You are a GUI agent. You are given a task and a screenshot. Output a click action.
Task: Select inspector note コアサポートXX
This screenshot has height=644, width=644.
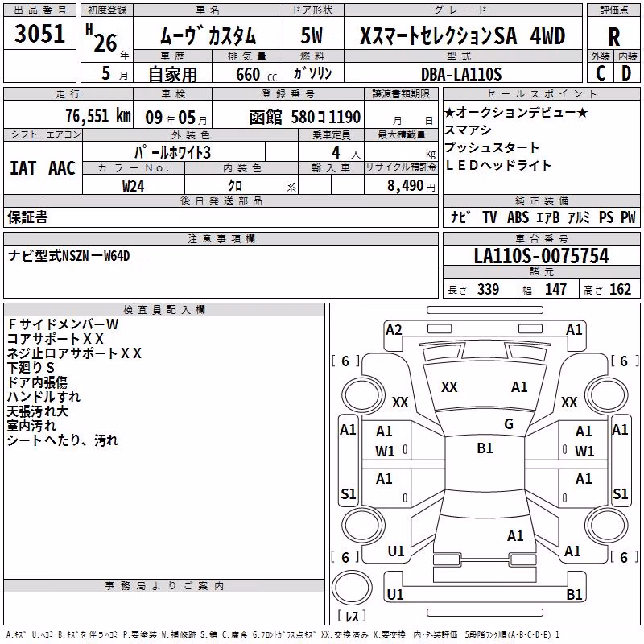click(x=56, y=339)
